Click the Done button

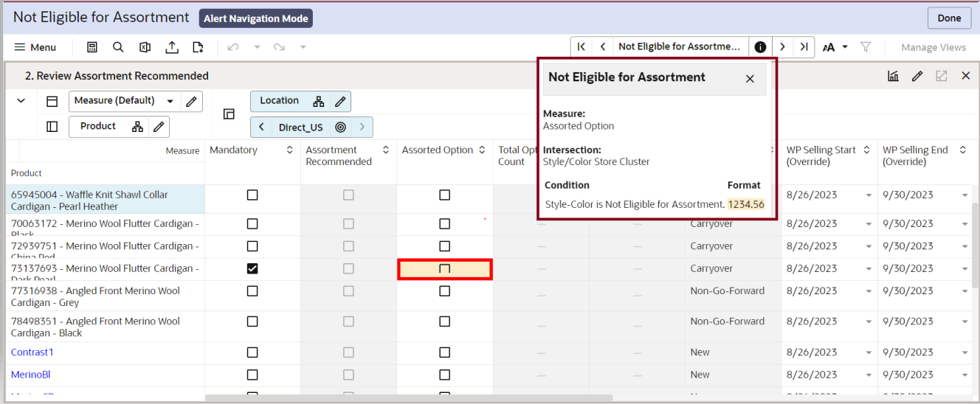(x=949, y=18)
